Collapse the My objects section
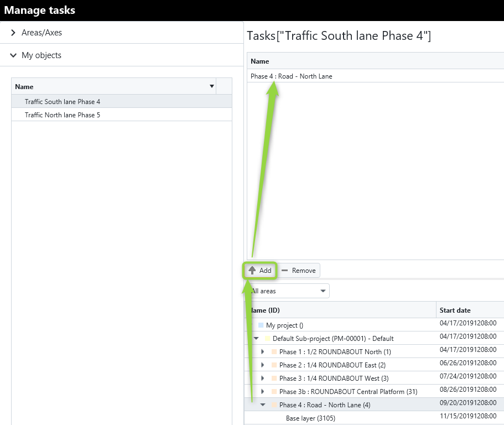504x425 pixels. point(13,55)
